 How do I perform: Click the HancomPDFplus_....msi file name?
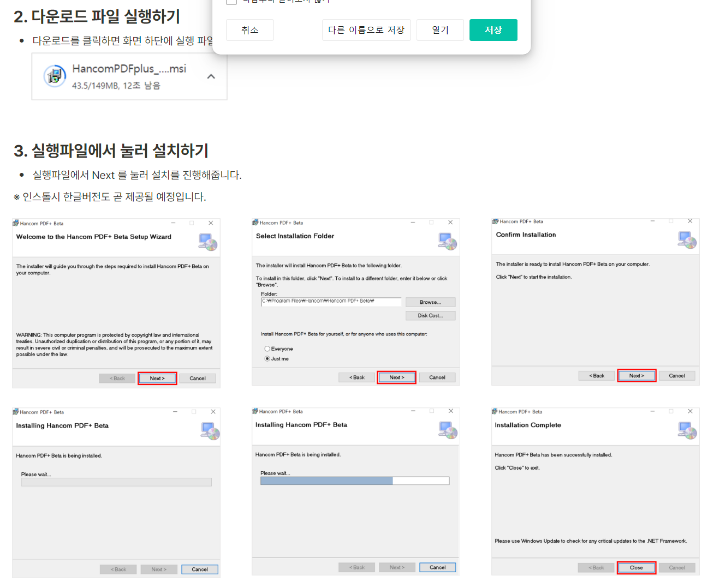click(129, 69)
